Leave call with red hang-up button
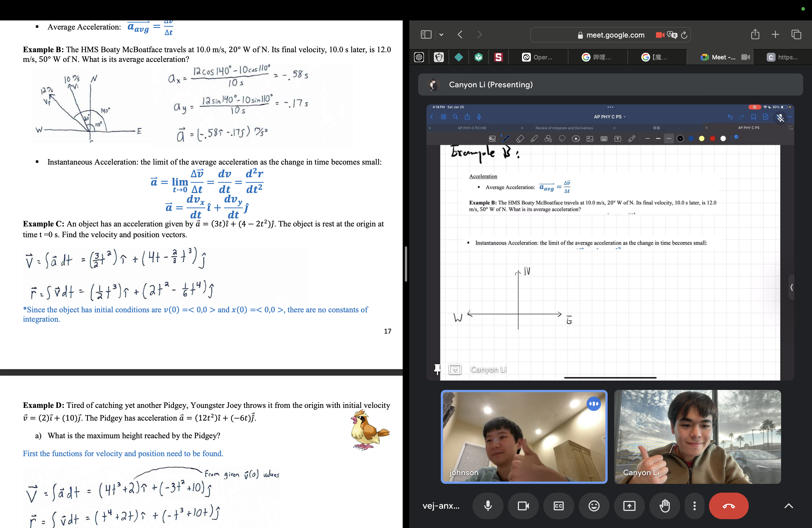Viewport: 812px width, 528px height. tap(729, 506)
